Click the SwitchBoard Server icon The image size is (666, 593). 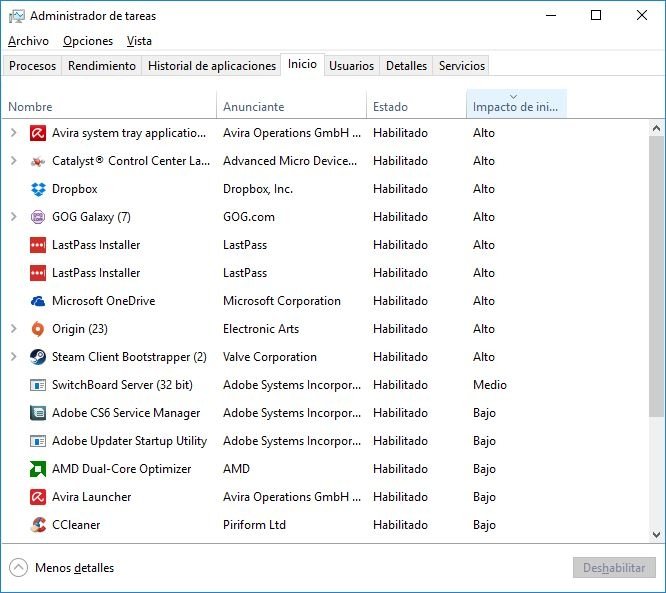click(38, 385)
